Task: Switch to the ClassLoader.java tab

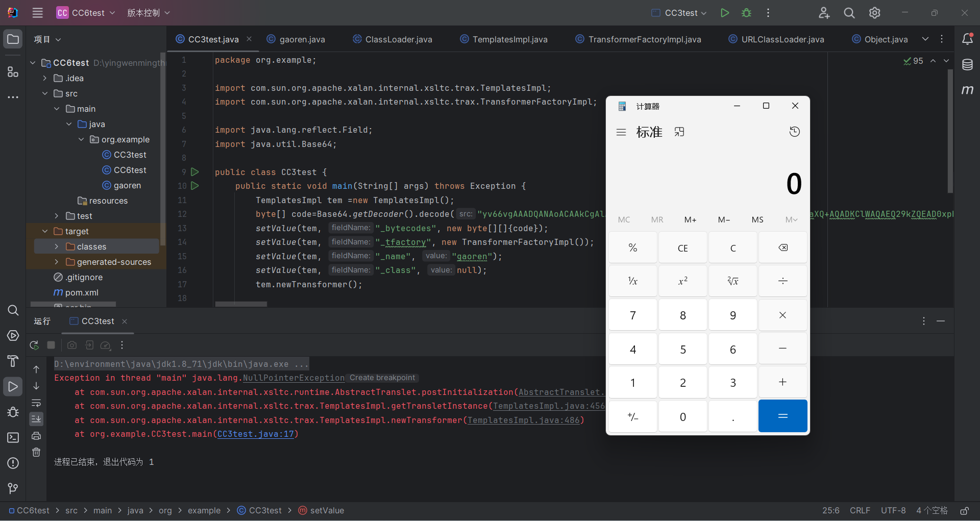Action: click(393, 39)
